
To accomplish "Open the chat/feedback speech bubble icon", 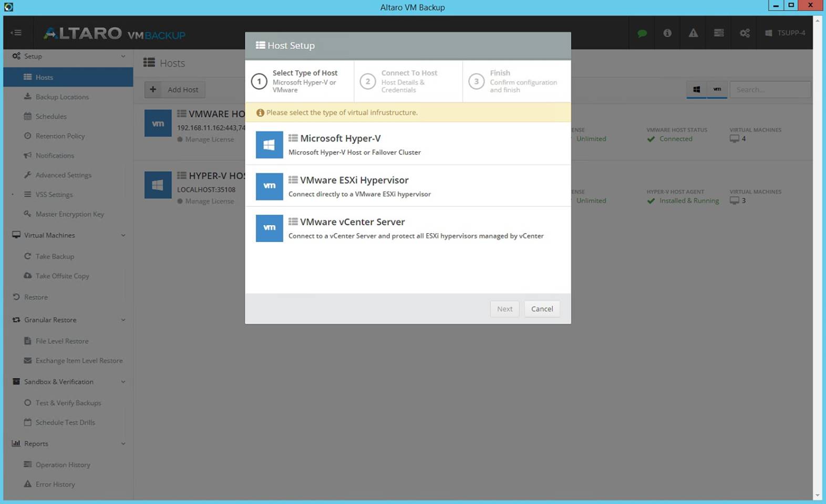I will point(642,33).
